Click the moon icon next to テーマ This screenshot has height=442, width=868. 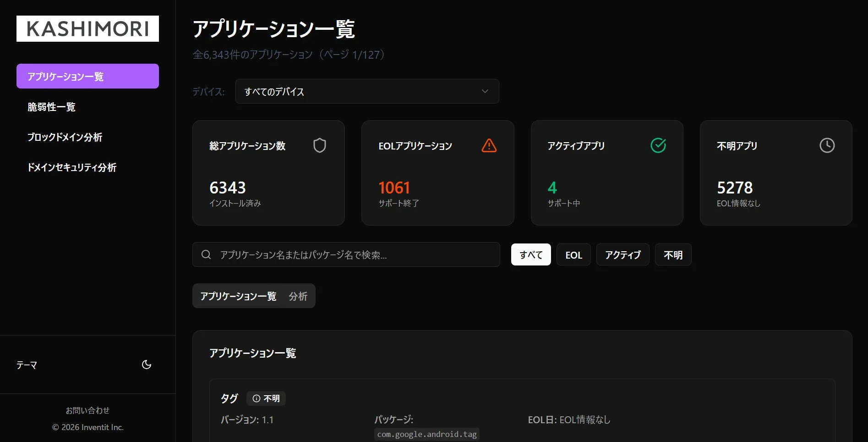point(146,364)
